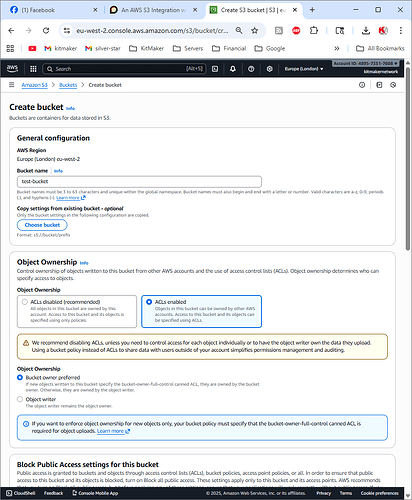The width and height of the screenshot is (412, 500).
Task: Show hidden bookmarks via chevron
Action: [x=337, y=49]
